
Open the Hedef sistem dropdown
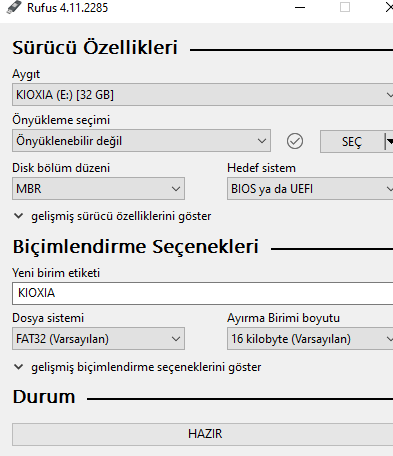310,189
